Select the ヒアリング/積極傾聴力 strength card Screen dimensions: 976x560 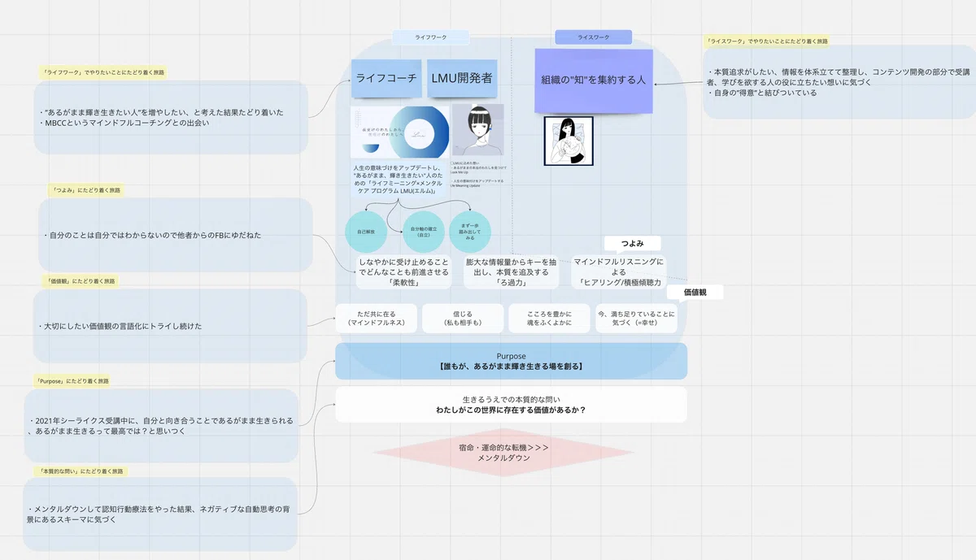tap(618, 272)
